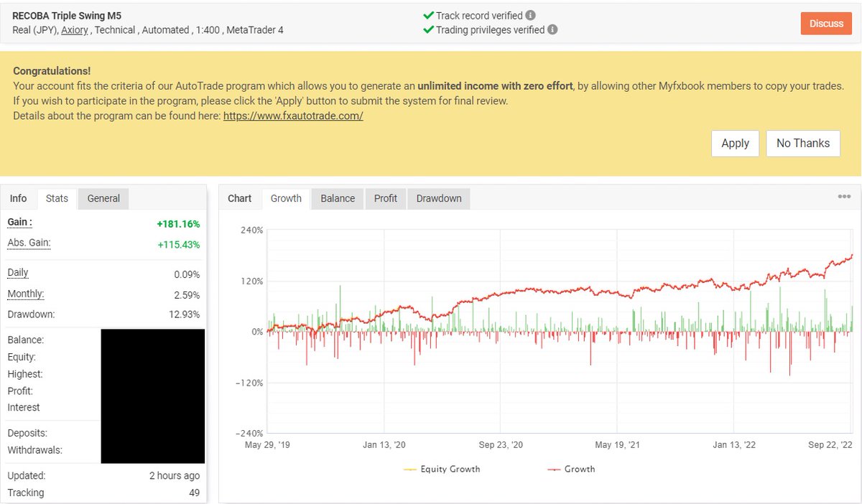The width and height of the screenshot is (862, 504).
Task: Select the Drawdown chart tab
Action: pyautogui.click(x=439, y=198)
